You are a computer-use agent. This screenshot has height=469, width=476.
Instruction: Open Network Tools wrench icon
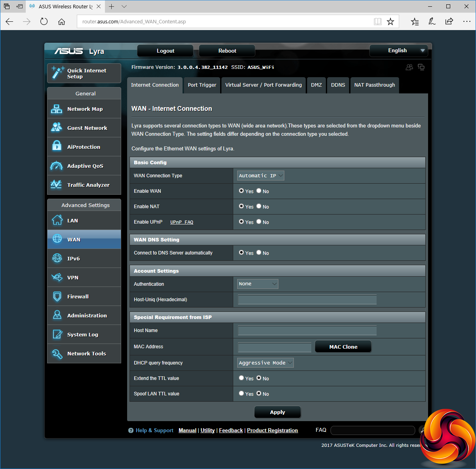[x=57, y=353]
